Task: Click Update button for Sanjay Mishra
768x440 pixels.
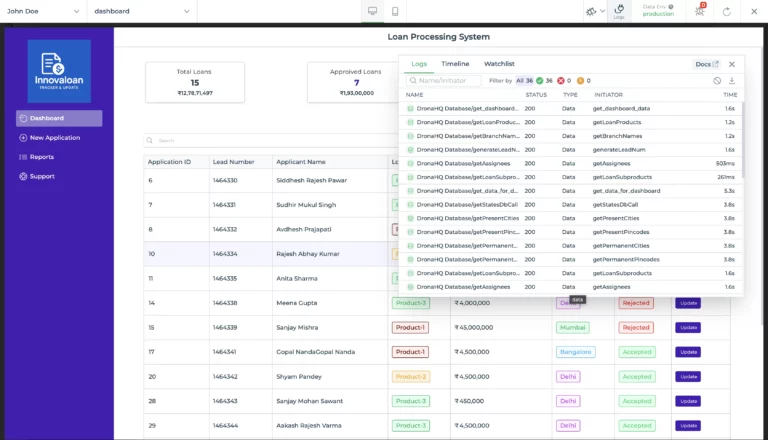Action: [x=688, y=327]
